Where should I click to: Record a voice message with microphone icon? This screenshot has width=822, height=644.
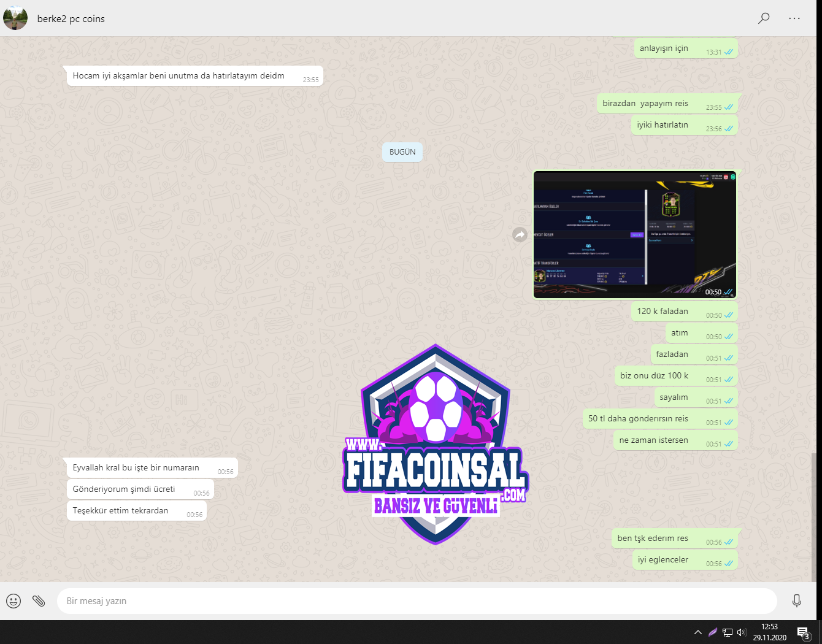point(797,601)
